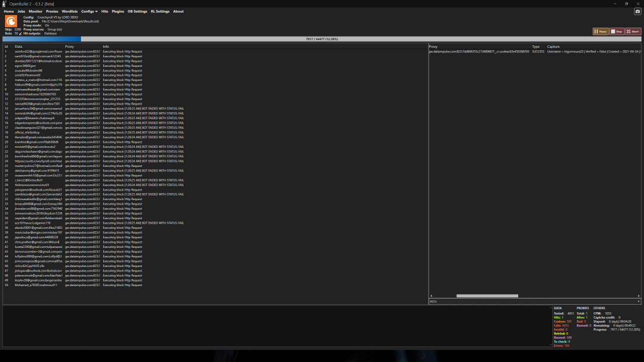Open the Wordlists page
The width and height of the screenshot is (644, 362).
(70, 11)
